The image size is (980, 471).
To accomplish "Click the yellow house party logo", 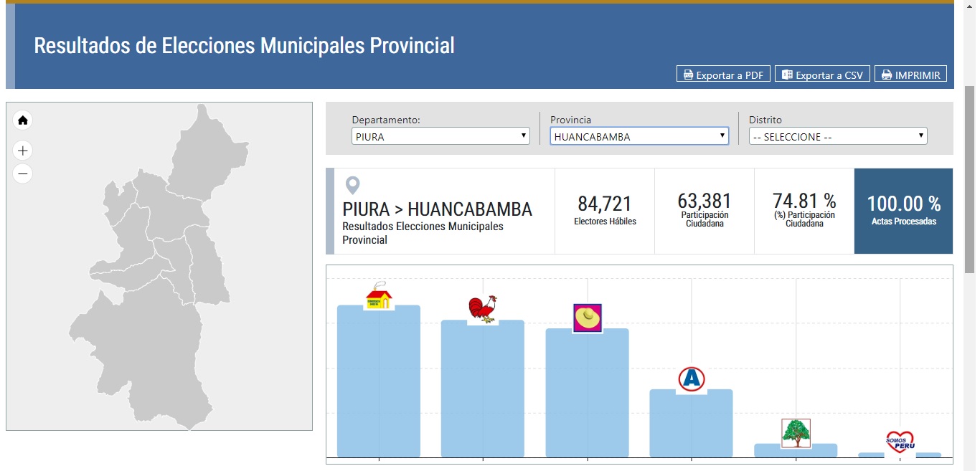I will pos(379,295).
